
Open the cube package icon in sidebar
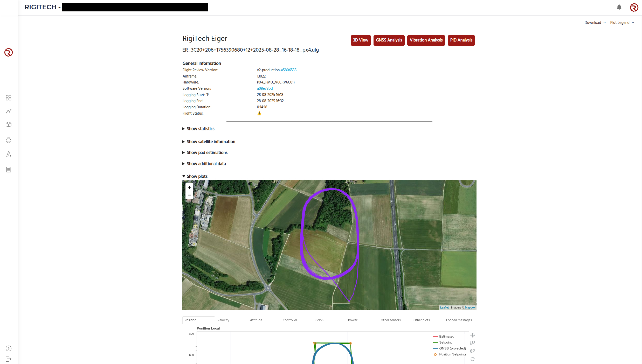9,124
